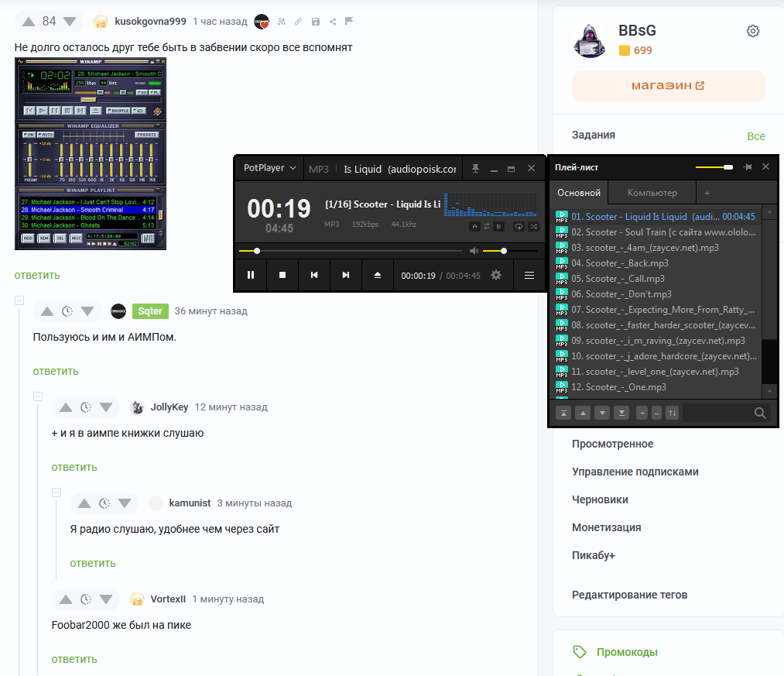Upvote VortexII's comment

pyautogui.click(x=66, y=599)
